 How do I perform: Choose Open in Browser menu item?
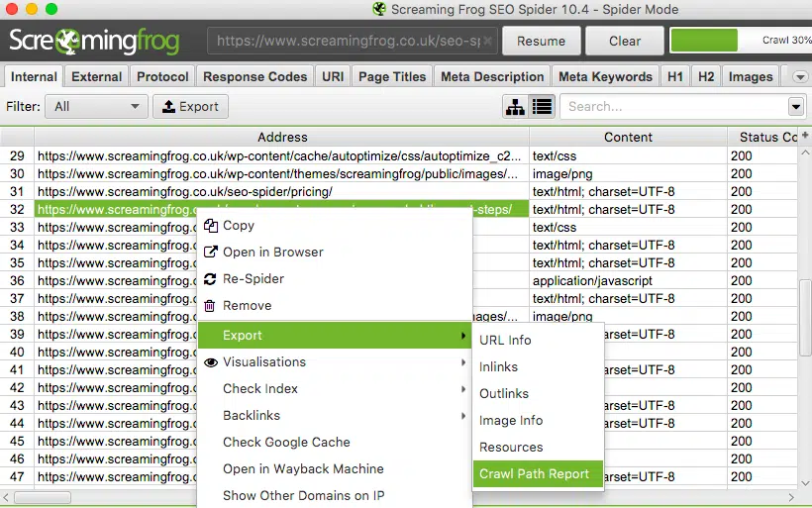click(x=335, y=253)
